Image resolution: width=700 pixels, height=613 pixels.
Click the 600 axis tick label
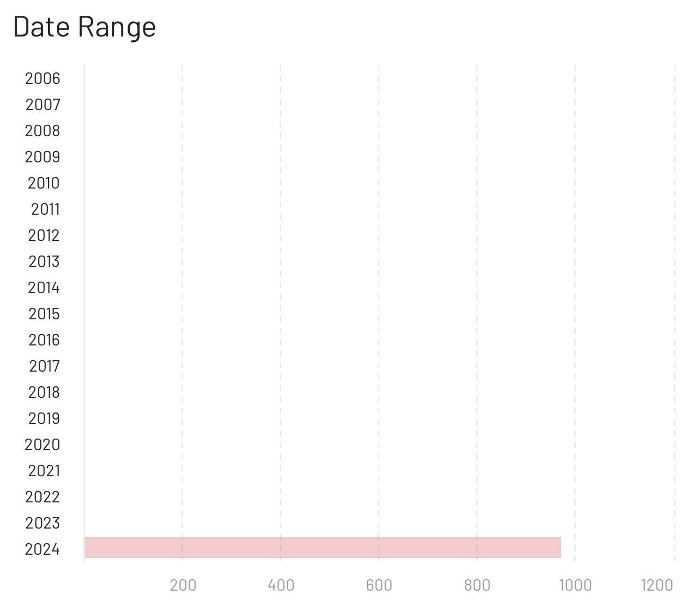coord(379,585)
